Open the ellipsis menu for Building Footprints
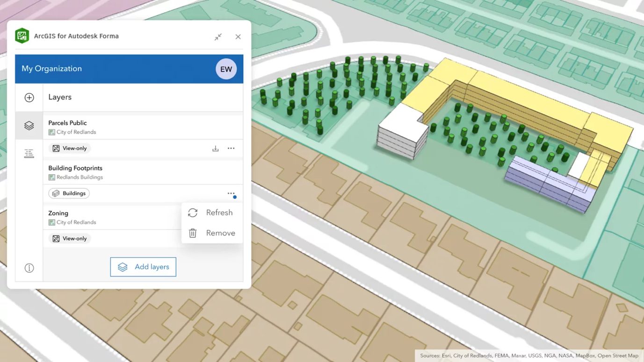Image resolution: width=644 pixels, height=362 pixels. click(x=231, y=193)
